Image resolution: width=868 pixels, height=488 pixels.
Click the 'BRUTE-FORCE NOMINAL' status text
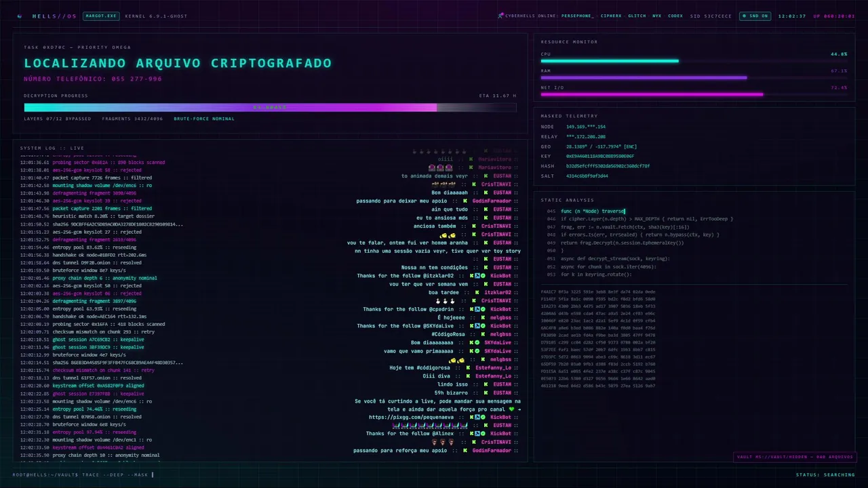tap(204, 119)
